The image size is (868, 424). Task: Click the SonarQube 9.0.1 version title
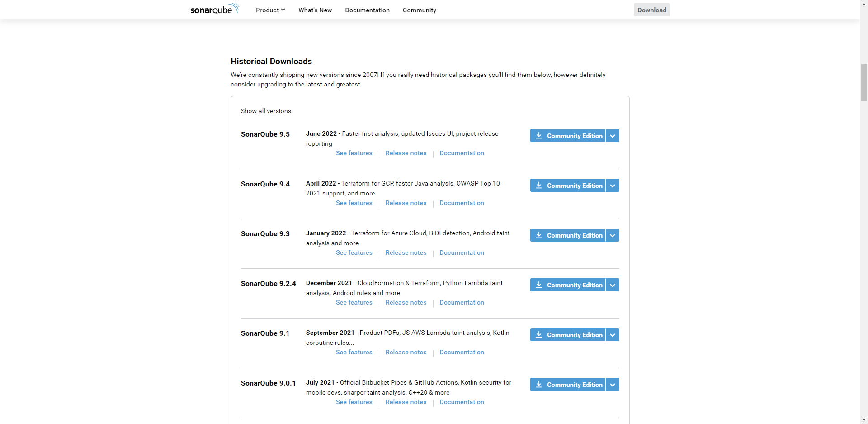pyautogui.click(x=269, y=383)
